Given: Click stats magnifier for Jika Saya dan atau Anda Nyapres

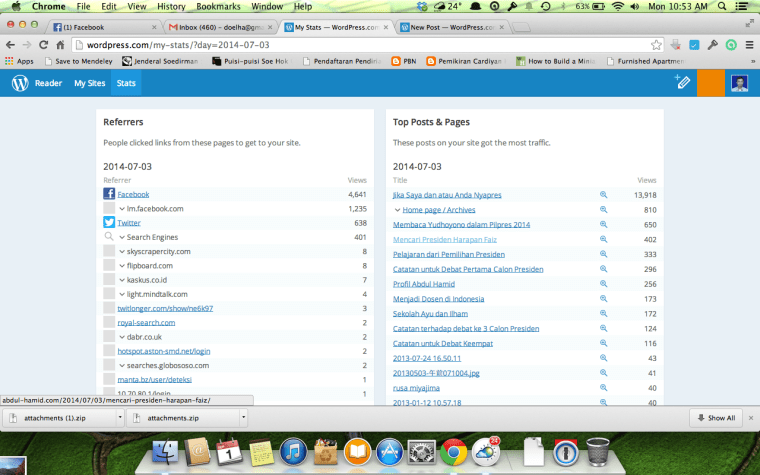Looking at the screenshot, I should click(603, 194).
